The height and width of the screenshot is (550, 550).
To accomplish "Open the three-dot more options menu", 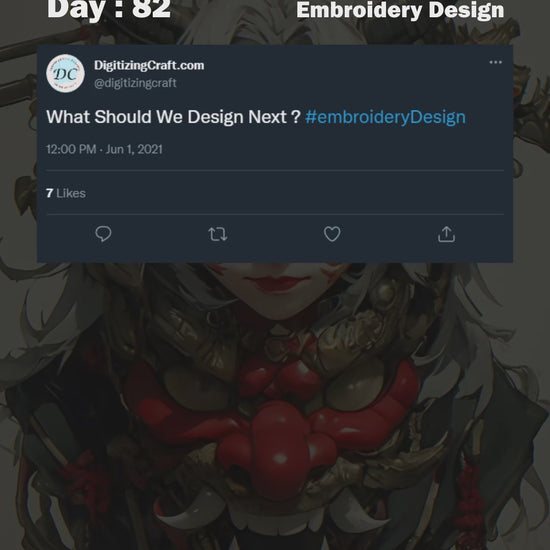I will point(496,62).
